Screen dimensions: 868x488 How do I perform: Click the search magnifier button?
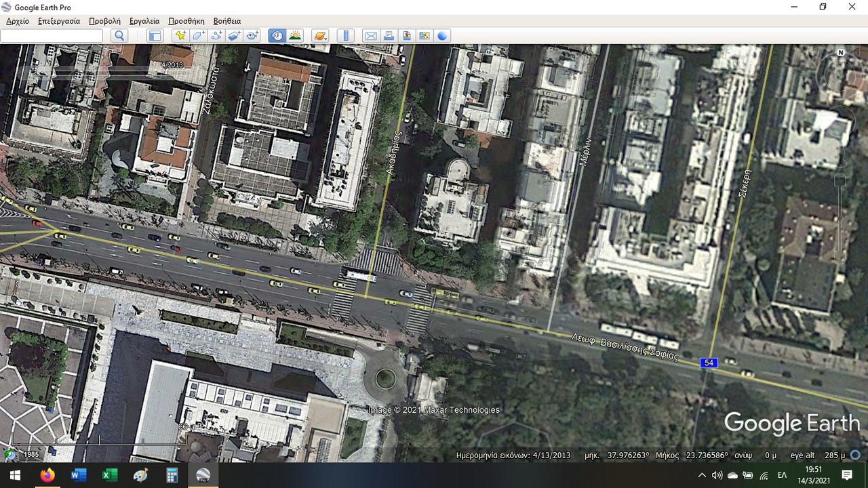point(119,36)
